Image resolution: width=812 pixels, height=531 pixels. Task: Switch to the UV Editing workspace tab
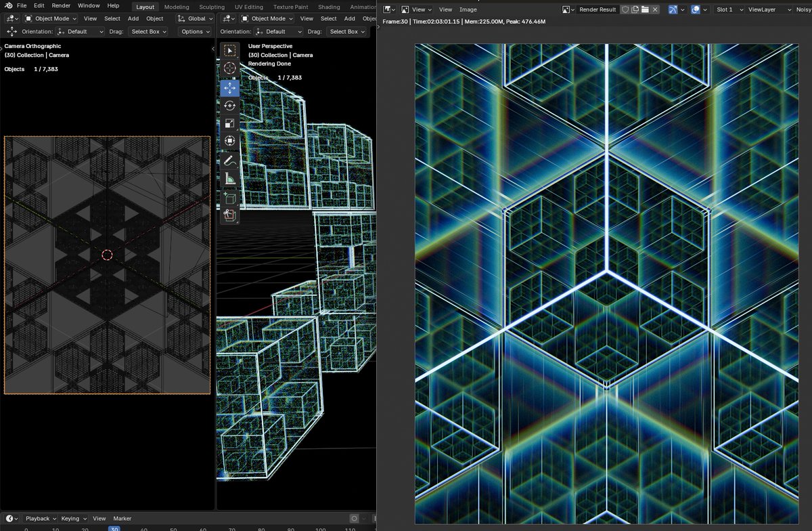pos(249,7)
